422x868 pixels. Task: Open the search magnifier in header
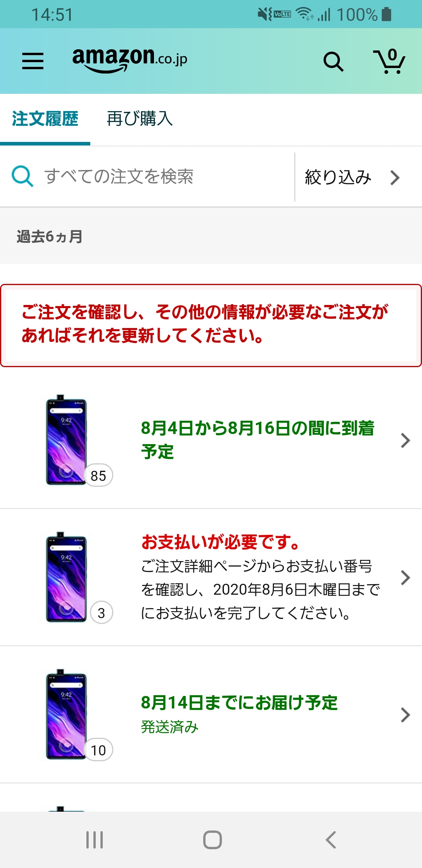[333, 62]
